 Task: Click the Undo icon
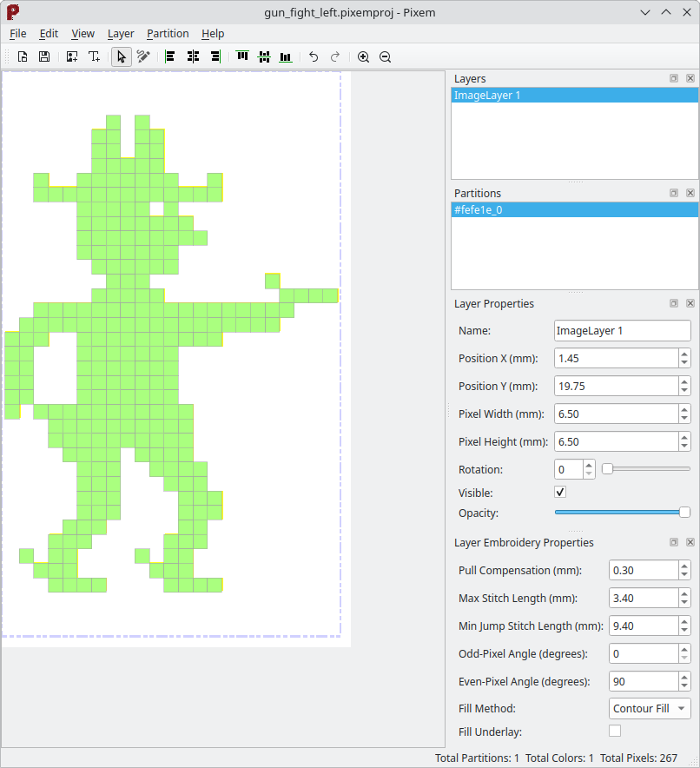[314, 56]
